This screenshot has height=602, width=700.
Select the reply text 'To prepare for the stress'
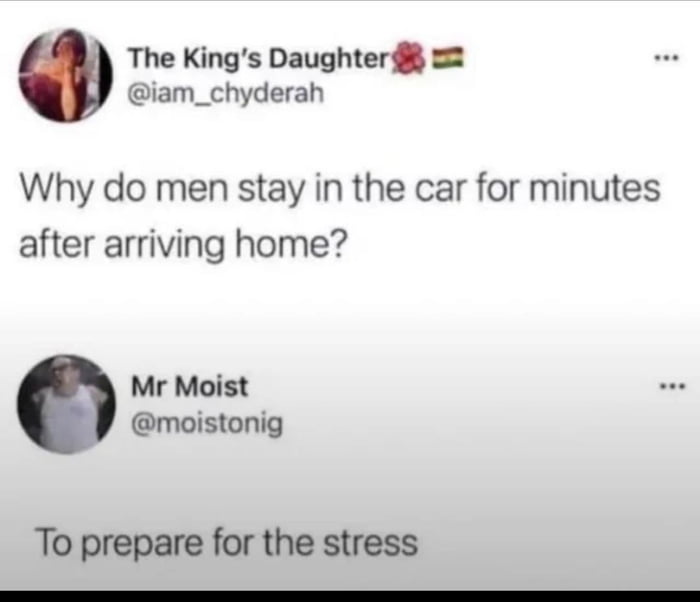[x=226, y=543]
